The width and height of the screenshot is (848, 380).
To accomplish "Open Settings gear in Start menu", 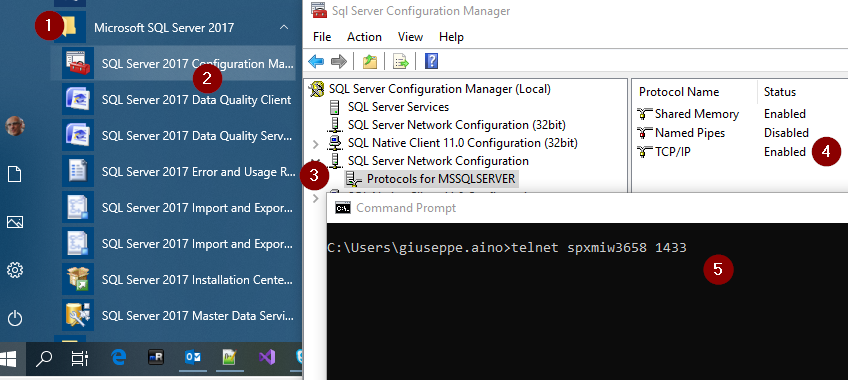I will [x=15, y=270].
